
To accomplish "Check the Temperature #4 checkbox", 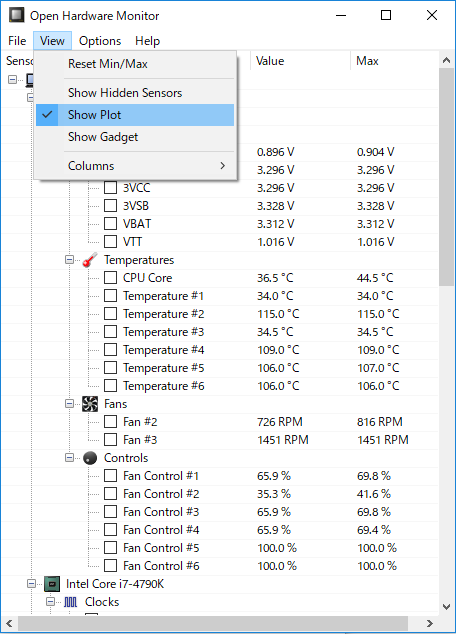I will (x=110, y=350).
